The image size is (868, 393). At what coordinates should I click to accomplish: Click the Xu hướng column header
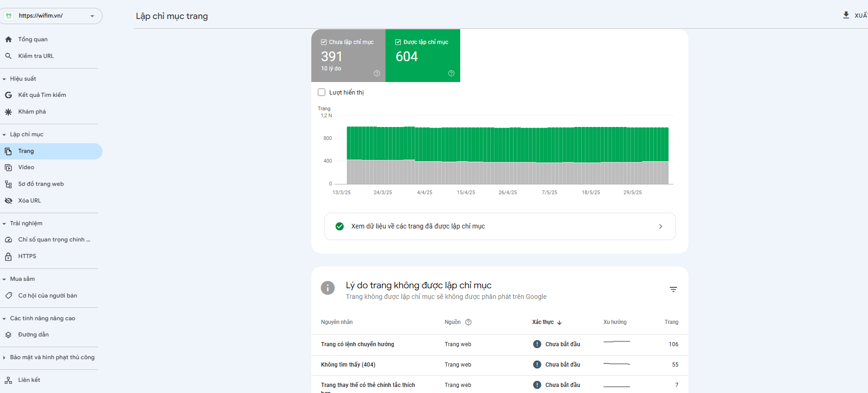(615, 322)
